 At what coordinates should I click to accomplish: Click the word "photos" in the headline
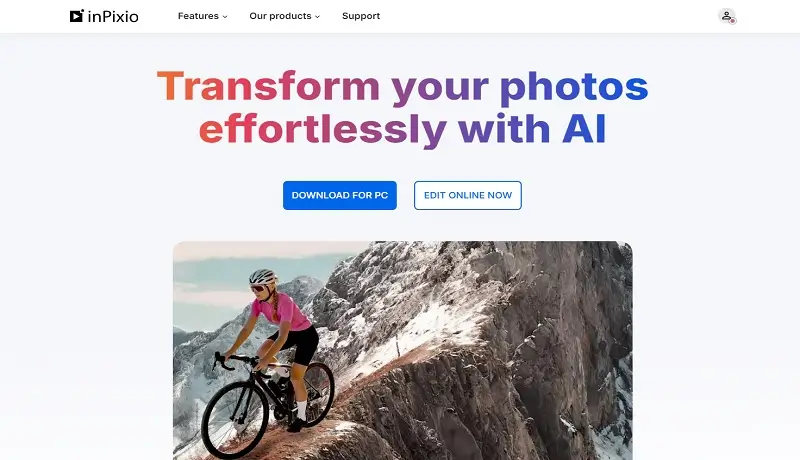(x=574, y=88)
